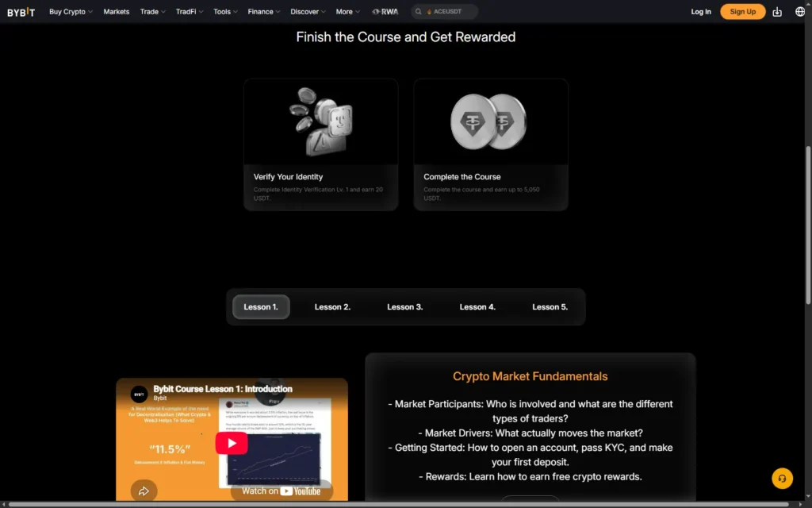Click the Rewards bullet text line
Screen dimensions: 812x508
click(x=530, y=476)
